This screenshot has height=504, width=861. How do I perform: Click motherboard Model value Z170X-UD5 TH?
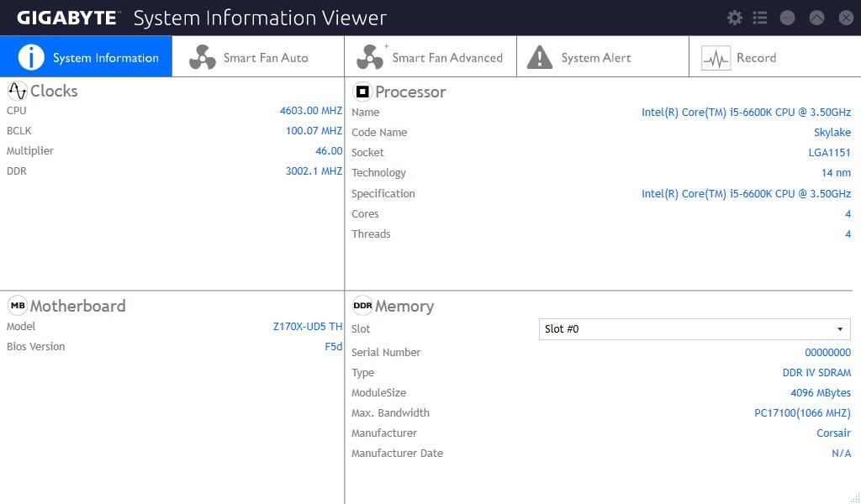(x=308, y=326)
